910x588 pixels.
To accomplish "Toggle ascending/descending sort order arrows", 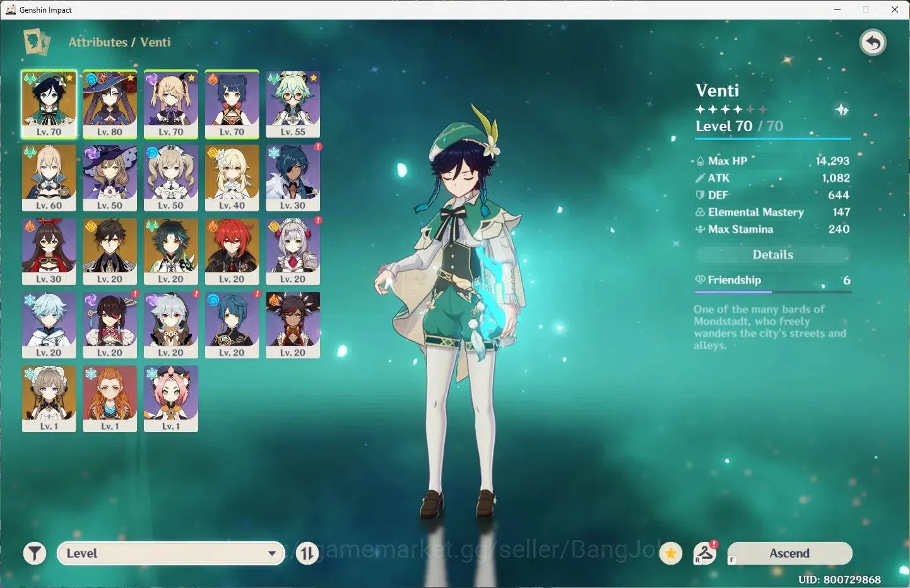I will 307,554.
